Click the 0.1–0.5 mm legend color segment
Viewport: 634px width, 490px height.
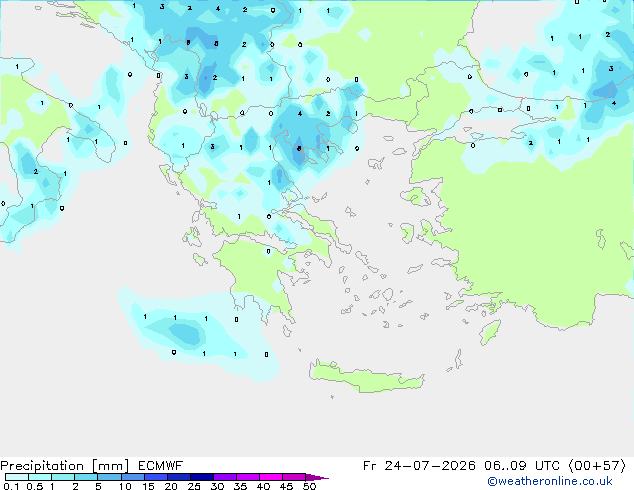(17, 477)
